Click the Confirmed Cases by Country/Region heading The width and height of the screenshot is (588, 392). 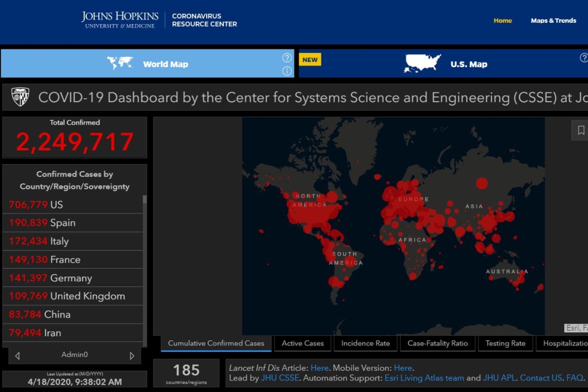coord(75,180)
